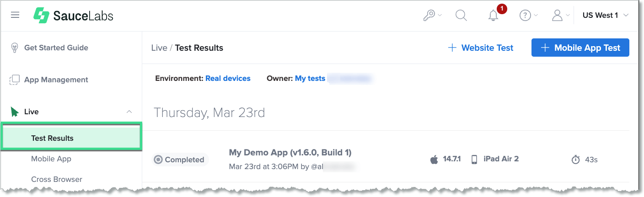Select Test Results in the sidebar

(52, 138)
